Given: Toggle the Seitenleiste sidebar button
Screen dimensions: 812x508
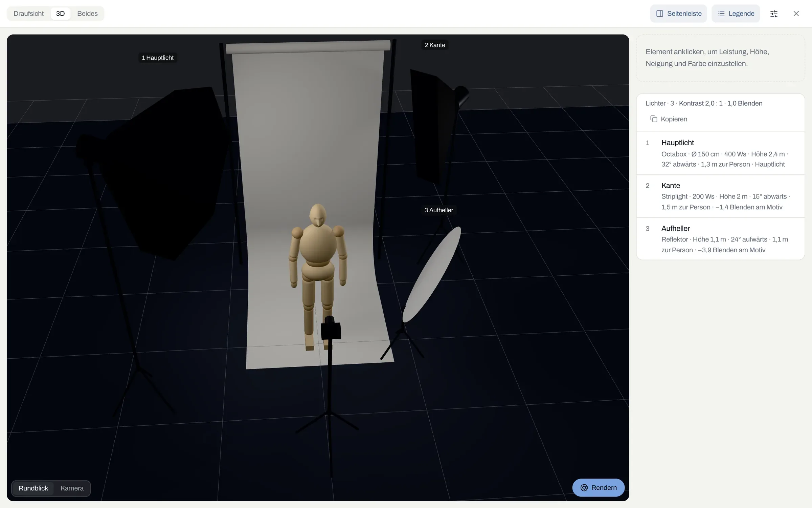Looking at the screenshot, I should (x=678, y=14).
